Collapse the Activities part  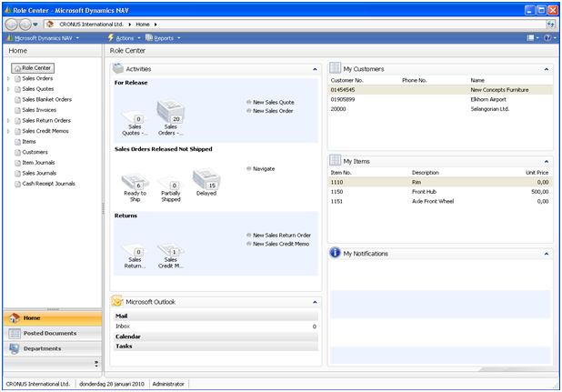point(315,69)
